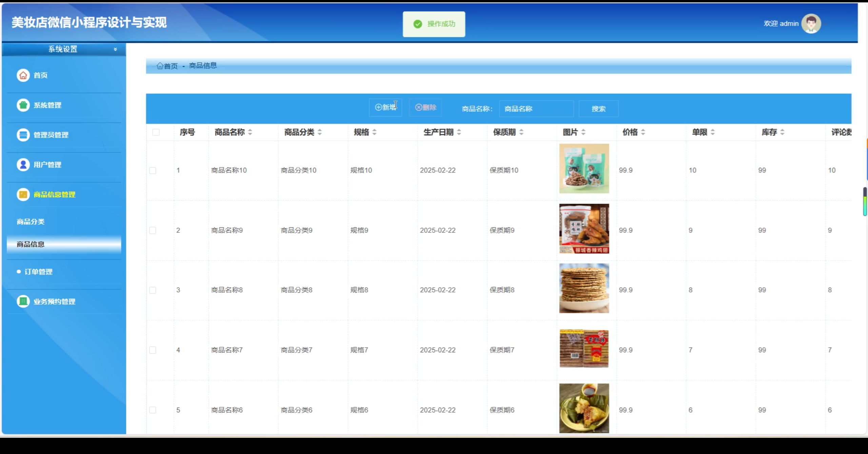This screenshot has height=454, width=868.
Task: Check the checkbox for row 商品名称10
Action: [153, 170]
